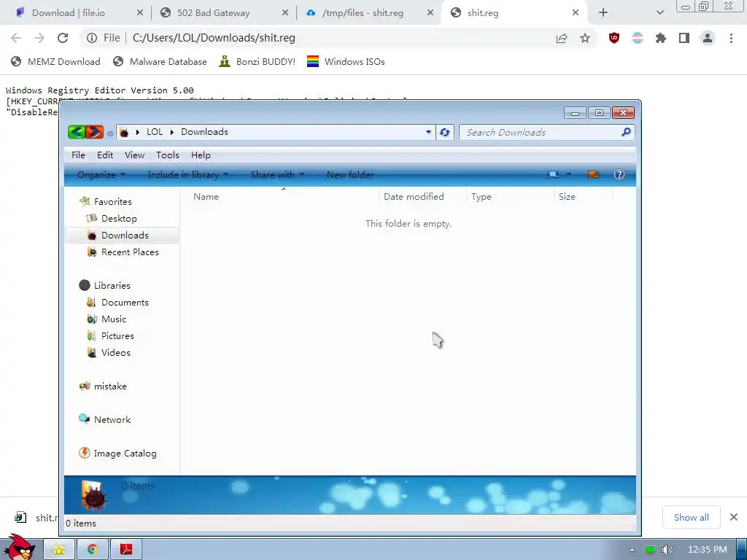Image resolution: width=747 pixels, height=560 pixels.
Task: Go back with Explorer's green back arrow
Action: [x=76, y=132]
